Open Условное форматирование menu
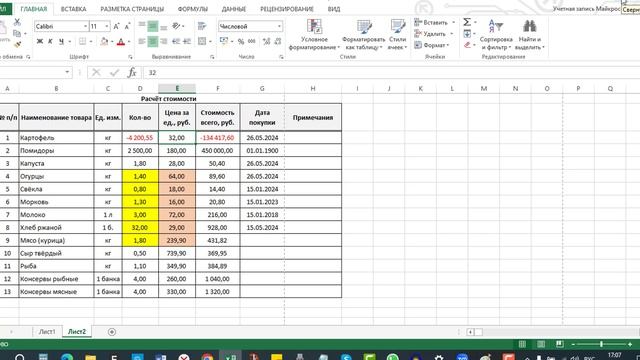640x360 pixels. point(314,35)
